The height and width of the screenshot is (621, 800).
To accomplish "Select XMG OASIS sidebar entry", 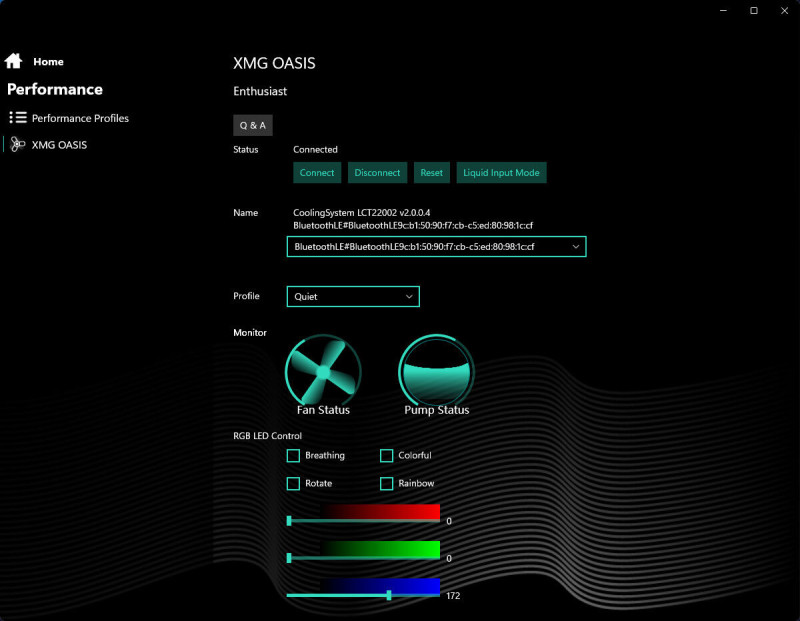I will (x=59, y=145).
